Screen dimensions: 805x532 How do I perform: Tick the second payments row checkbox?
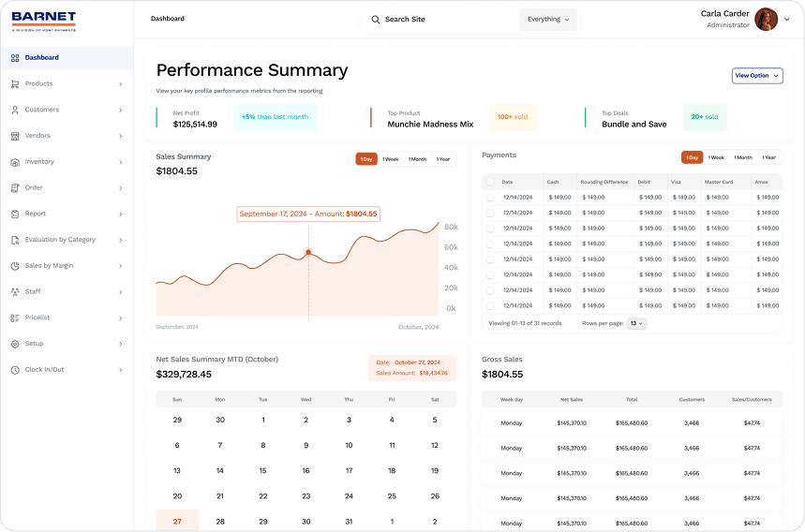coord(490,213)
